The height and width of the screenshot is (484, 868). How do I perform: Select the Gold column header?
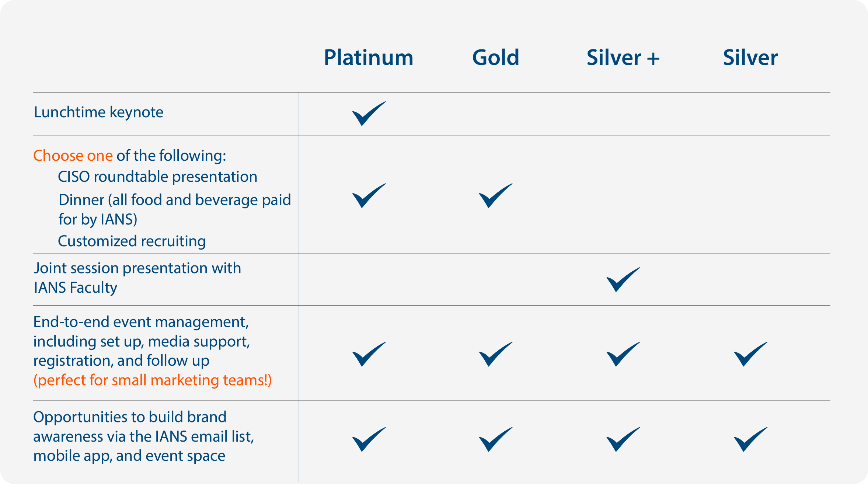click(496, 58)
